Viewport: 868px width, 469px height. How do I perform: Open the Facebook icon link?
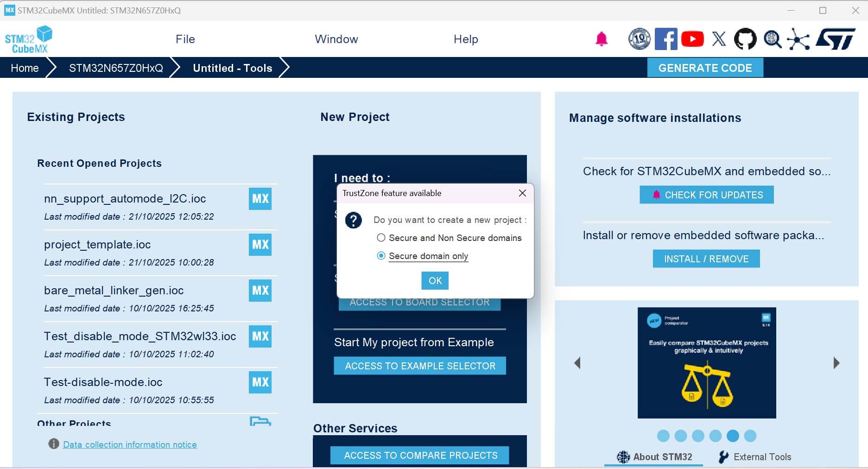(666, 39)
